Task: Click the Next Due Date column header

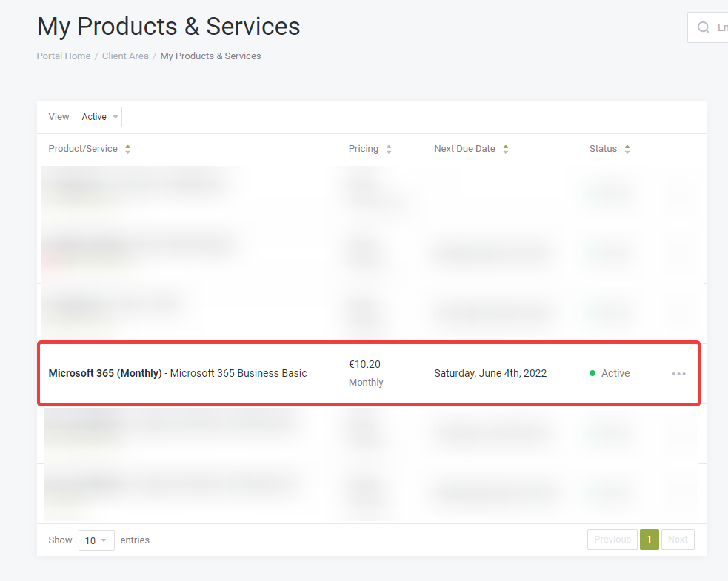Action: coord(465,149)
